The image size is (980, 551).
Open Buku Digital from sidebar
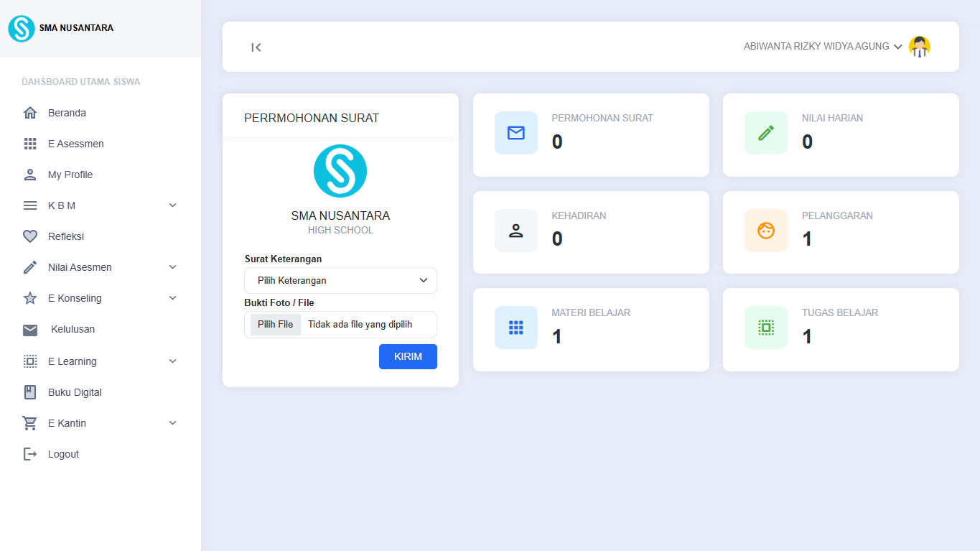coord(75,392)
